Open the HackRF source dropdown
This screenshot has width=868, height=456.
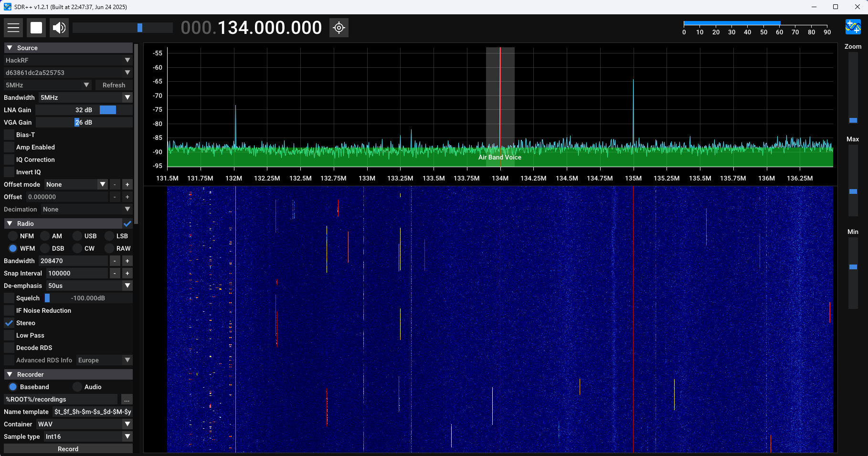pyautogui.click(x=67, y=60)
